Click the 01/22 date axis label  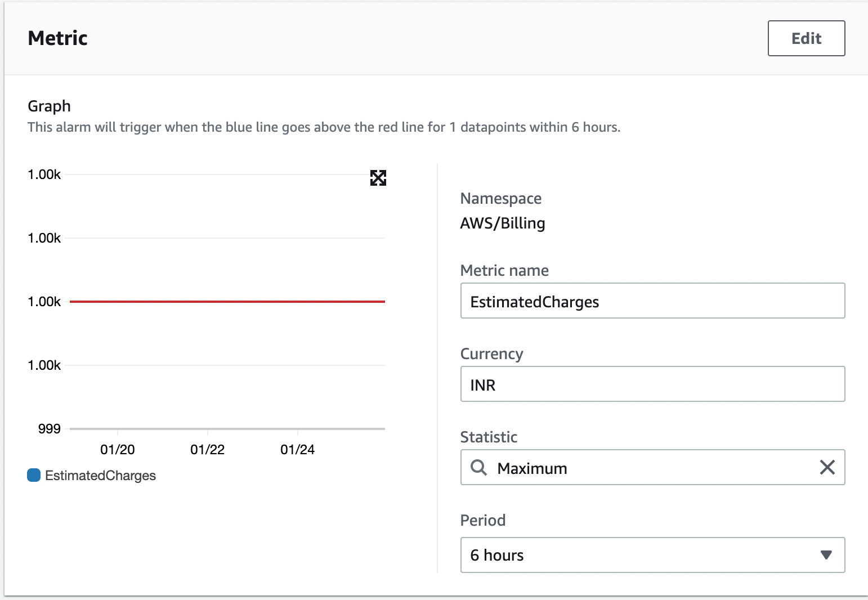coord(207,450)
